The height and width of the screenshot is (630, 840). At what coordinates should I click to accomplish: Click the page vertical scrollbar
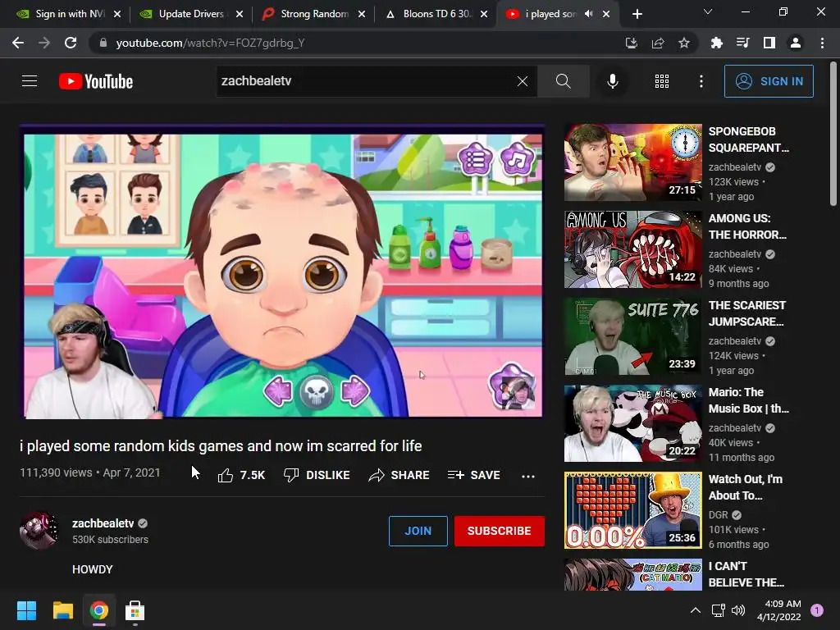coord(833,134)
